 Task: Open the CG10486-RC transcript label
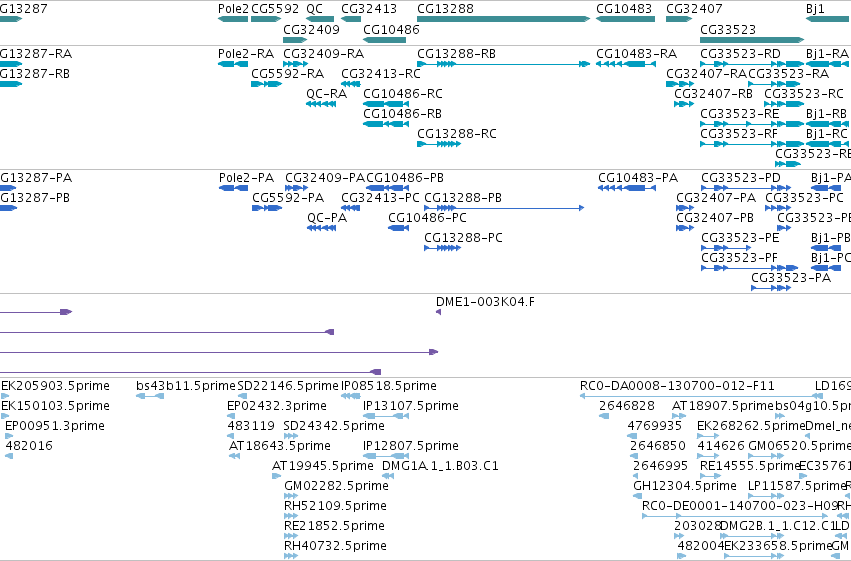(403, 94)
